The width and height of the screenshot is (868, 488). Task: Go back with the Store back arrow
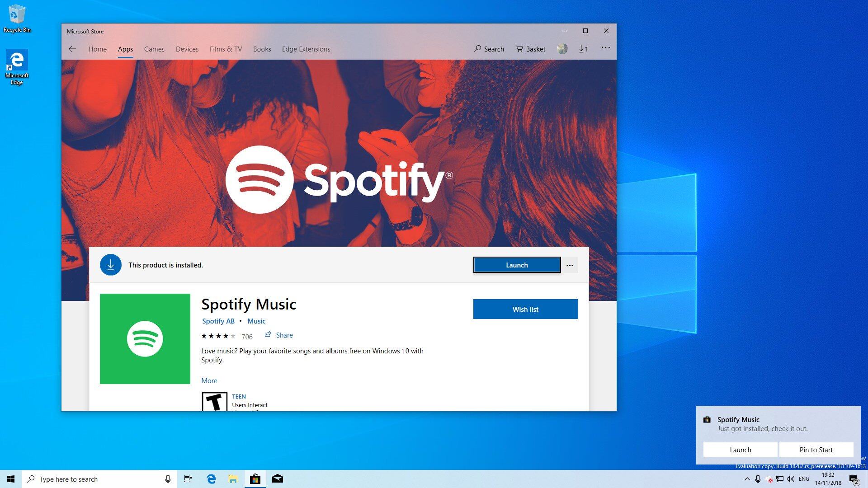pyautogui.click(x=72, y=49)
